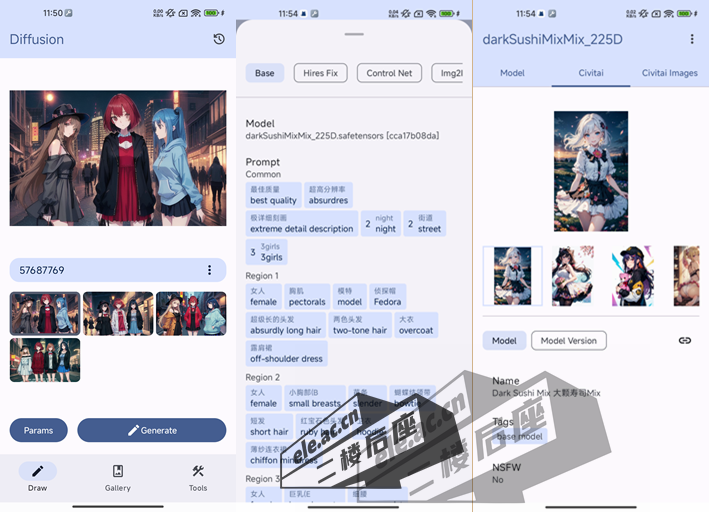Select the first Civitai preview thumbnail
The height and width of the screenshot is (512, 709).
512,276
